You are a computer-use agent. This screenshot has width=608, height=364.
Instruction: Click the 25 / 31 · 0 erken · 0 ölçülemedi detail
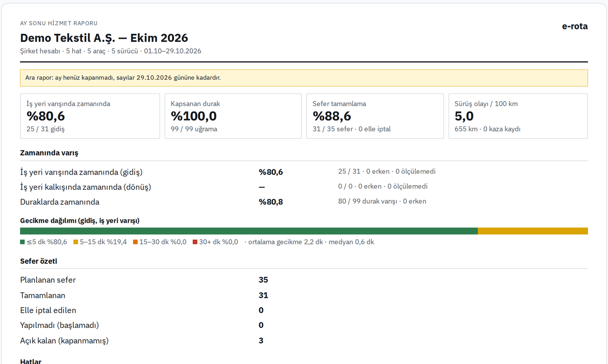click(387, 172)
